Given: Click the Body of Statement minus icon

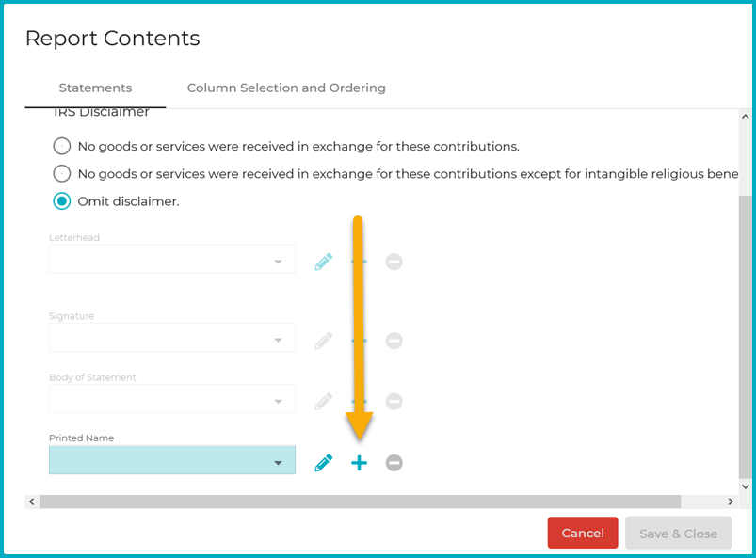Looking at the screenshot, I should (x=394, y=402).
